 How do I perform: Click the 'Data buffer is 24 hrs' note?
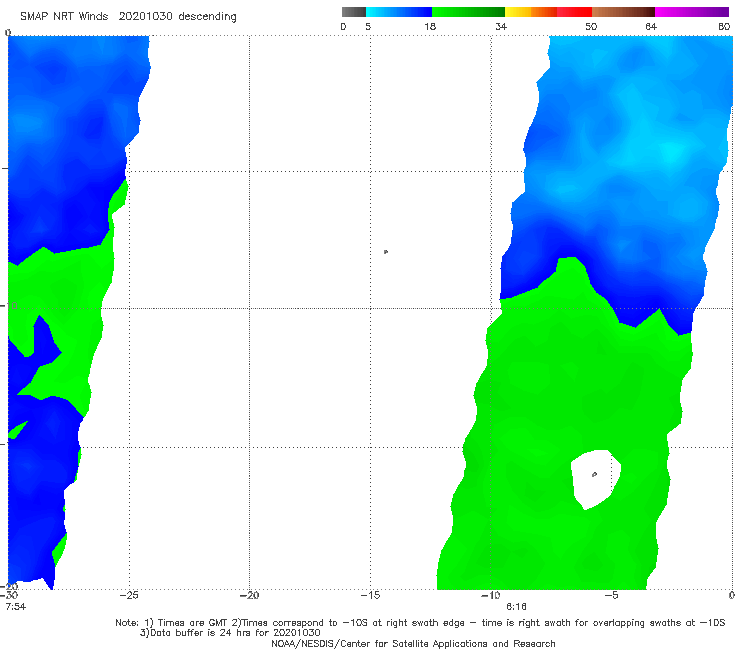(230, 633)
